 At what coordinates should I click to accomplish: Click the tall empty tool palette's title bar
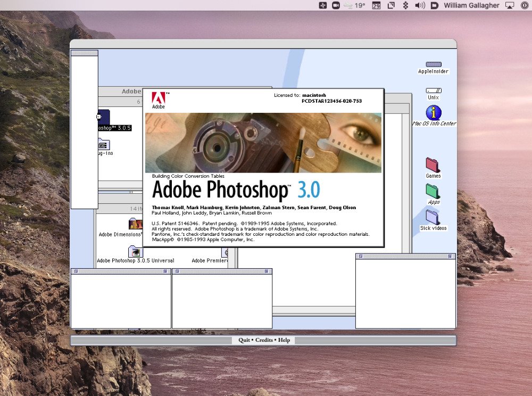[85, 53]
